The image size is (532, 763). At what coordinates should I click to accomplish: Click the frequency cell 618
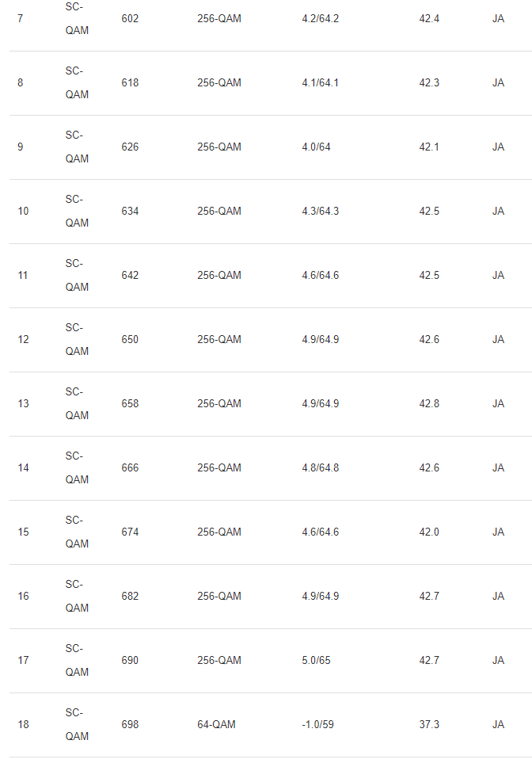130,82
